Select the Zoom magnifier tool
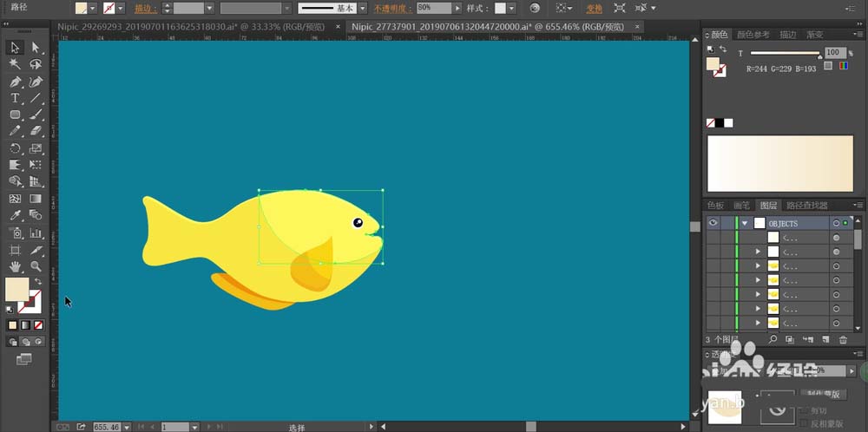Viewport: 868px width, 432px height. [36, 266]
